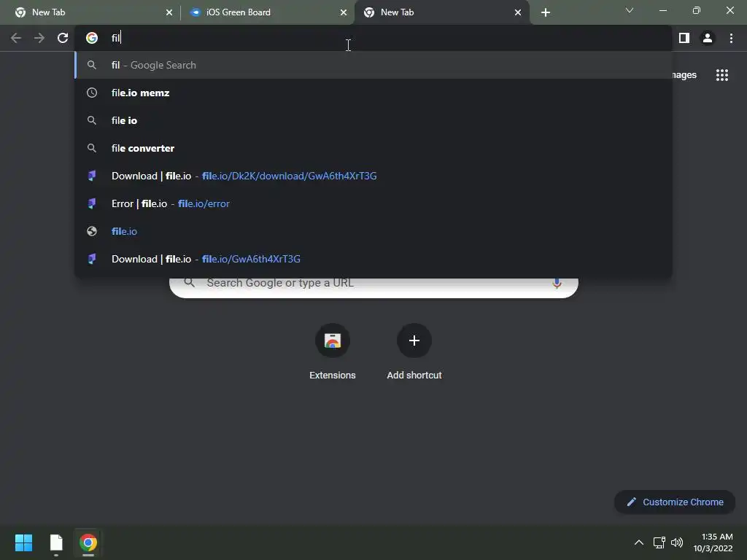
Task: Open the clock showing 1:35 AM
Action: [713, 542]
